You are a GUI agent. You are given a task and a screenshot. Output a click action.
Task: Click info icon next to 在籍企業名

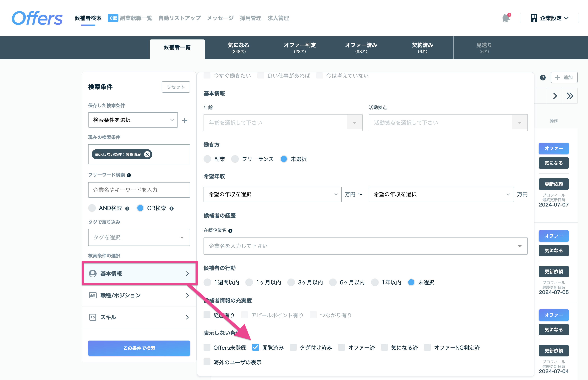point(230,231)
